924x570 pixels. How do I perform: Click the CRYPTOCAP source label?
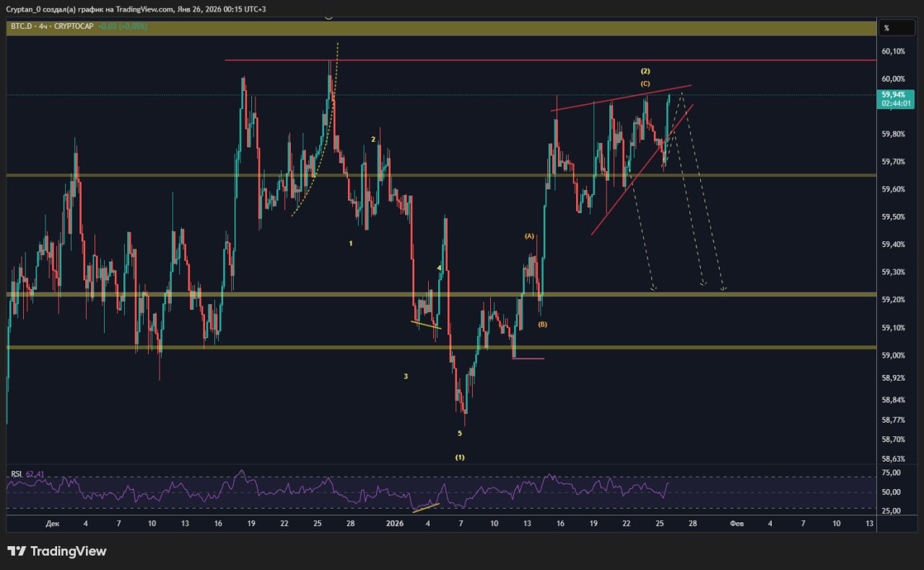pos(74,26)
